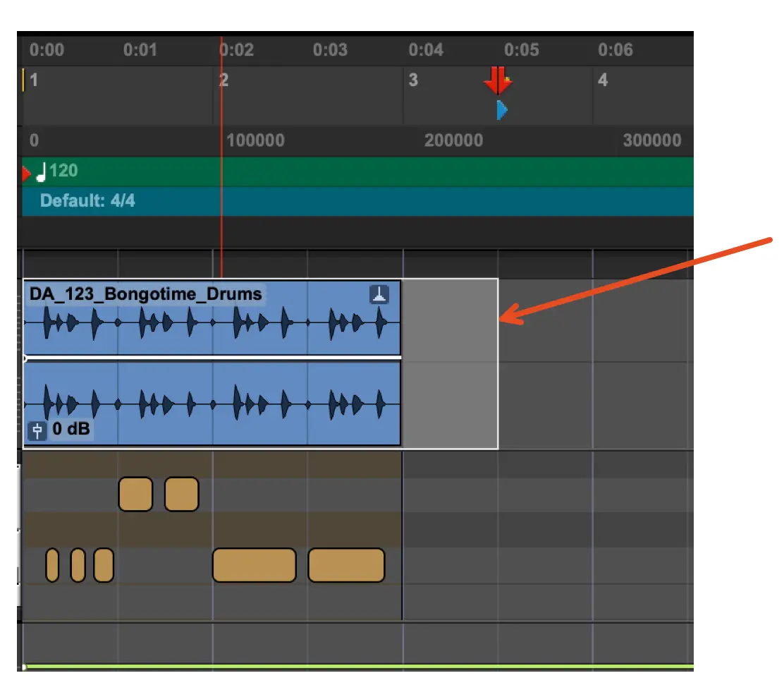Select the first short MIDI note in the lower row

click(x=52, y=565)
